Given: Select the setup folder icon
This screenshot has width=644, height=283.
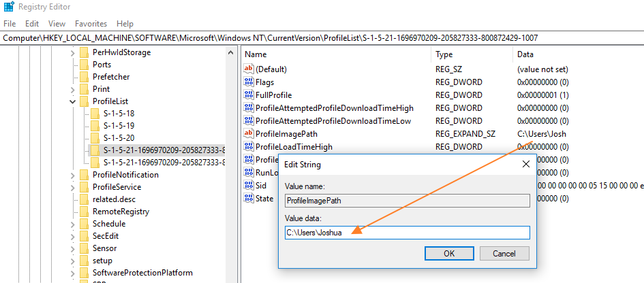Looking at the screenshot, I should tap(85, 261).
